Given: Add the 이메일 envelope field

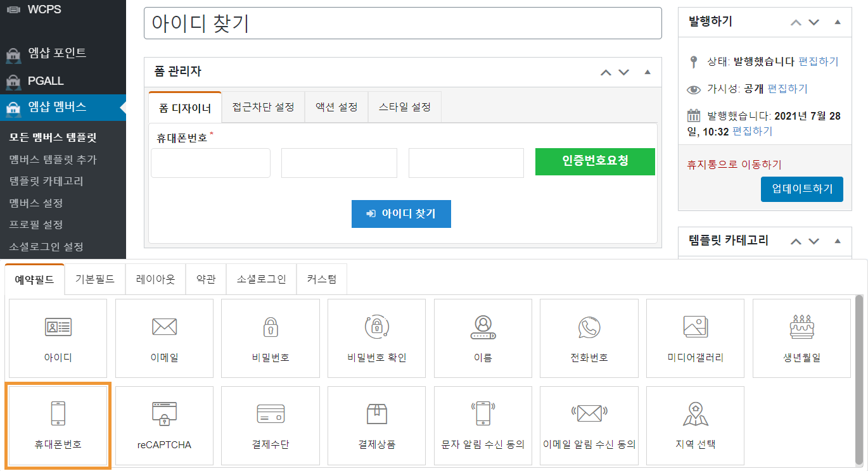Looking at the screenshot, I should (x=164, y=339).
